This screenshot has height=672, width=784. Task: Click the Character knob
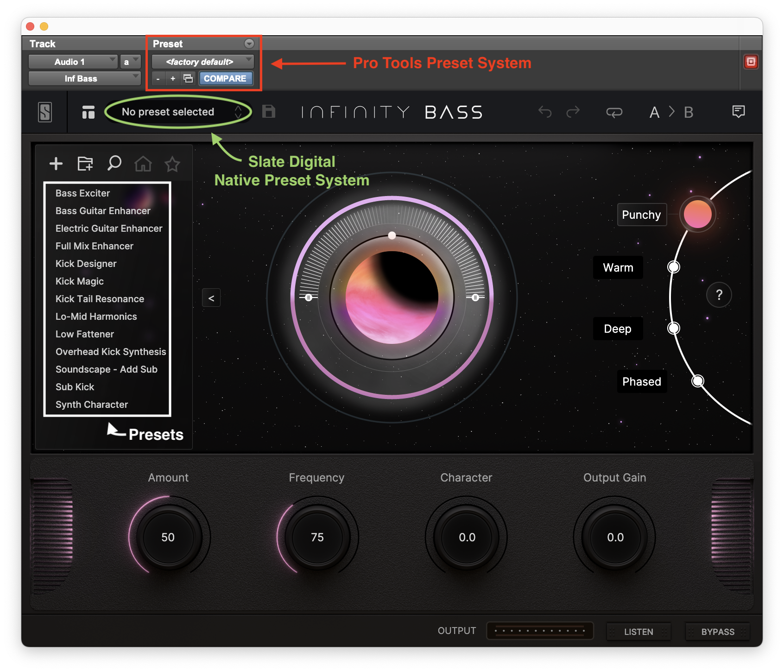tap(467, 537)
